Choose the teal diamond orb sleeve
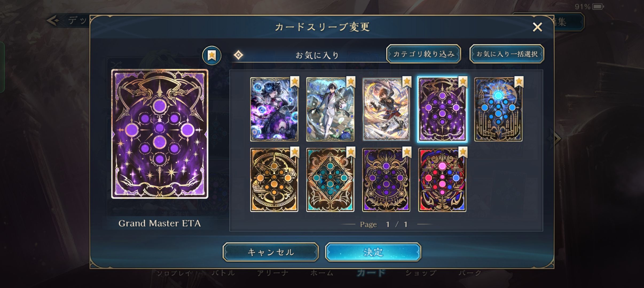This screenshot has width=644, height=288. 330,180
